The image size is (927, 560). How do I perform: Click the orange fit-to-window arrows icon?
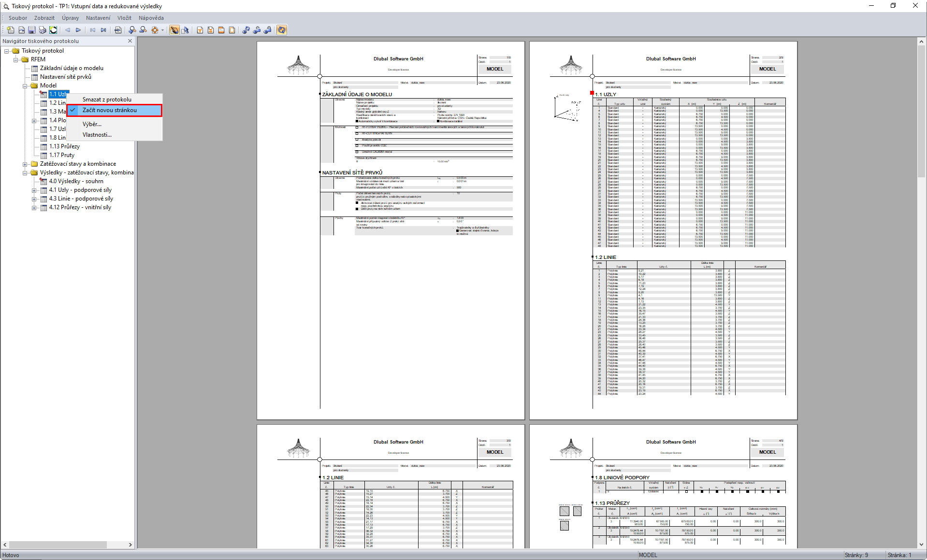(x=155, y=30)
